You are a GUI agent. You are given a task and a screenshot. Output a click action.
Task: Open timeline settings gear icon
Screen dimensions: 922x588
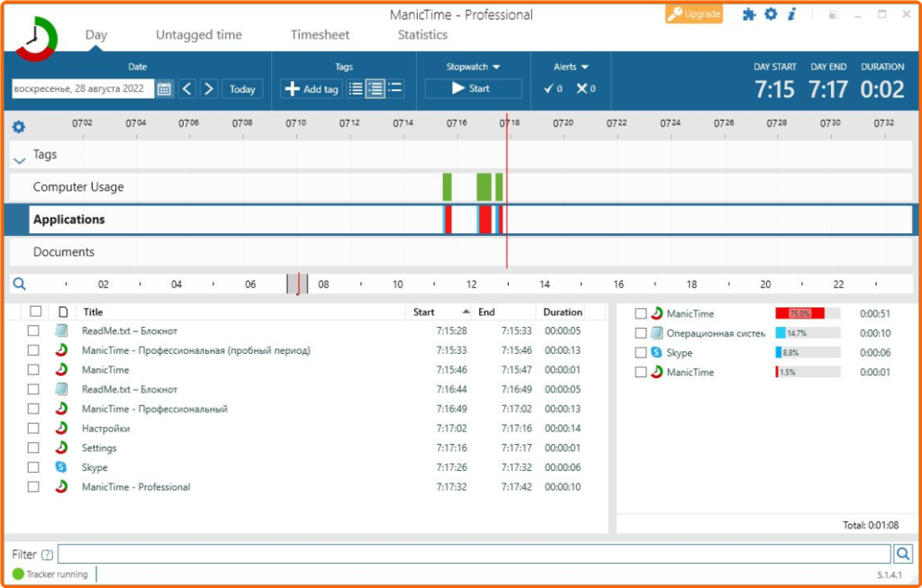pos(19,126)
